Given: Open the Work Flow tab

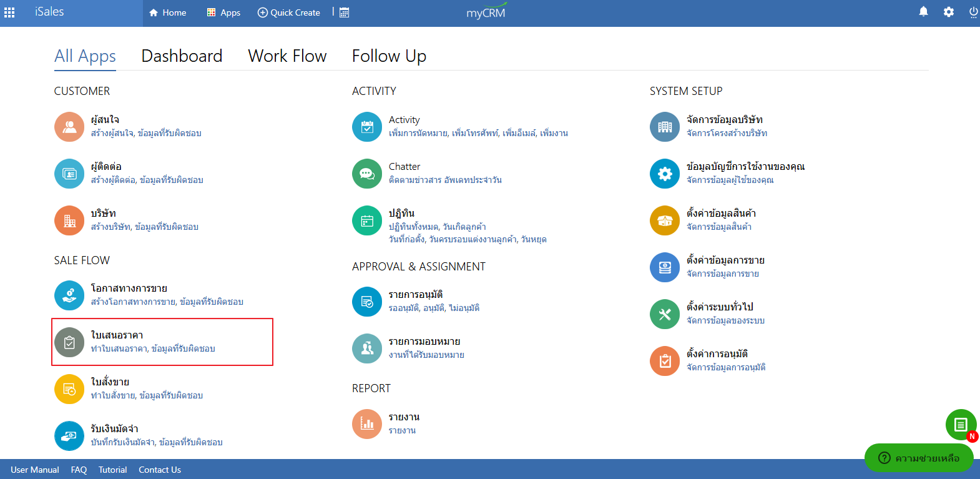Looking at the screenshot, I should 287,56.
